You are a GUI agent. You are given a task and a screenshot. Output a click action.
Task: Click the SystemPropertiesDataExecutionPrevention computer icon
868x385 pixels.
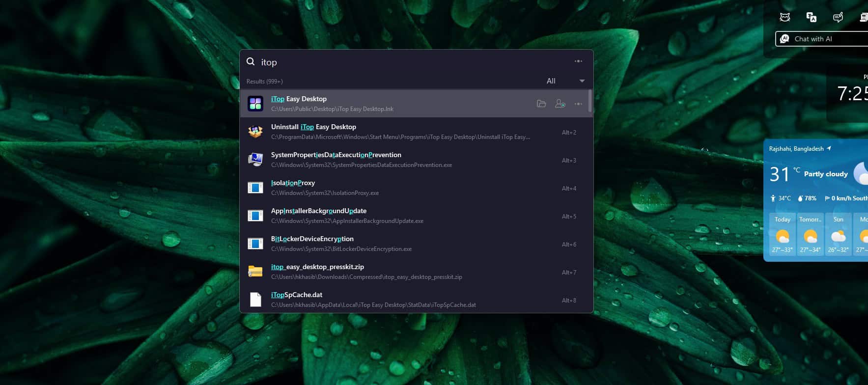point(255,160)
